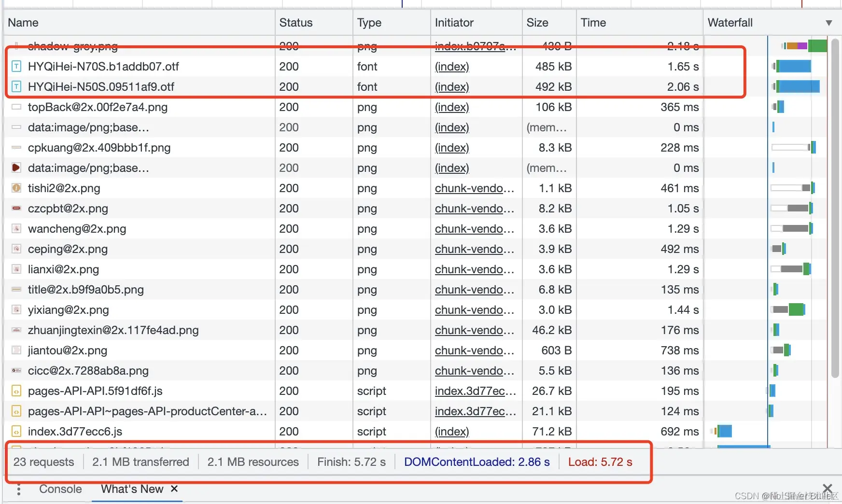
Task: Open chunk-vendo… initiator of cicc@2x.7288ab8a.png
Action: (475, 371)
